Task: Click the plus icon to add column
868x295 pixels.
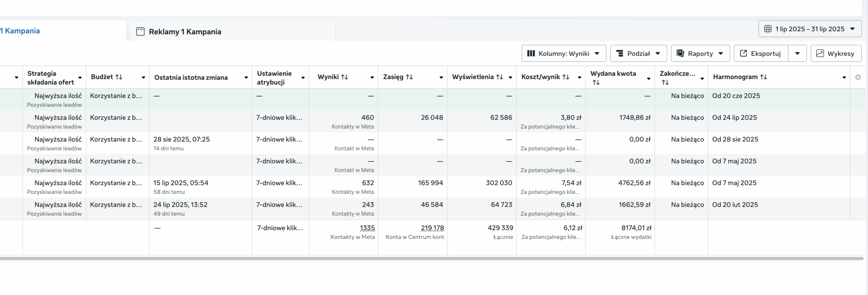Action: tap(858, 77)
